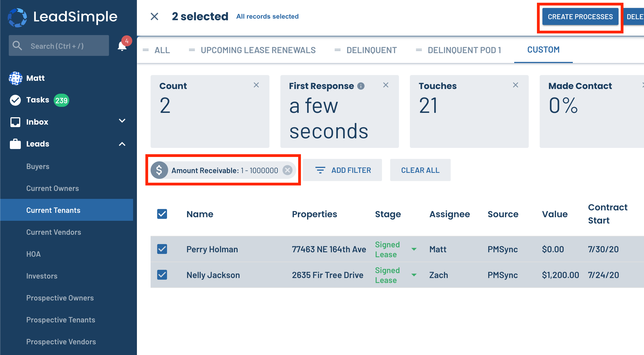Sort by the Value column header
Viewport: 644px width, 355px height.
click(x=555, y=214)
